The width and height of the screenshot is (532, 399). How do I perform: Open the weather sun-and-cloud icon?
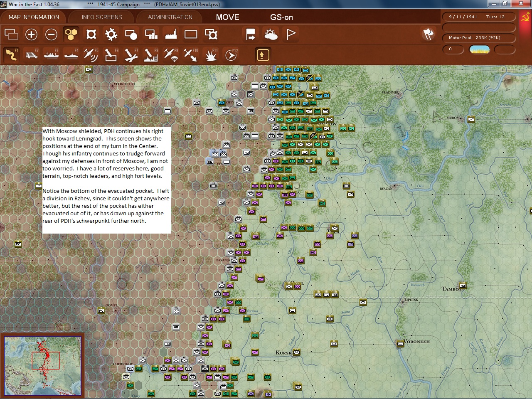271,34
